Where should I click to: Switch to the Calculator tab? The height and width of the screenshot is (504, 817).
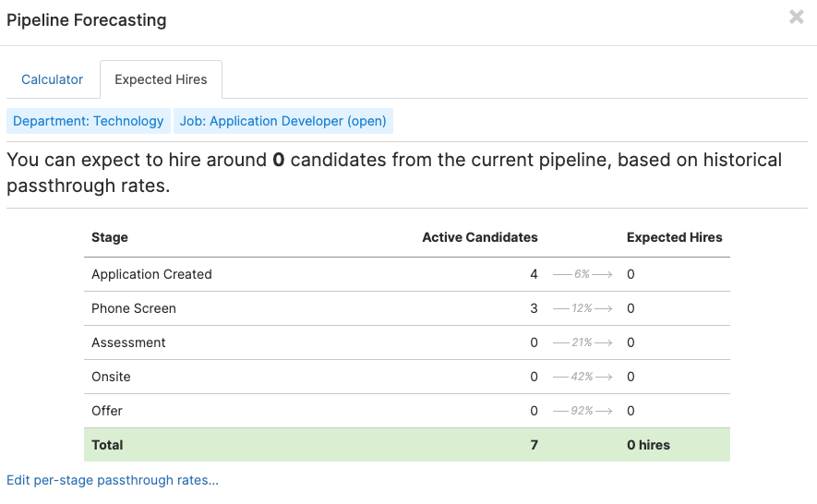coord(53,79)
